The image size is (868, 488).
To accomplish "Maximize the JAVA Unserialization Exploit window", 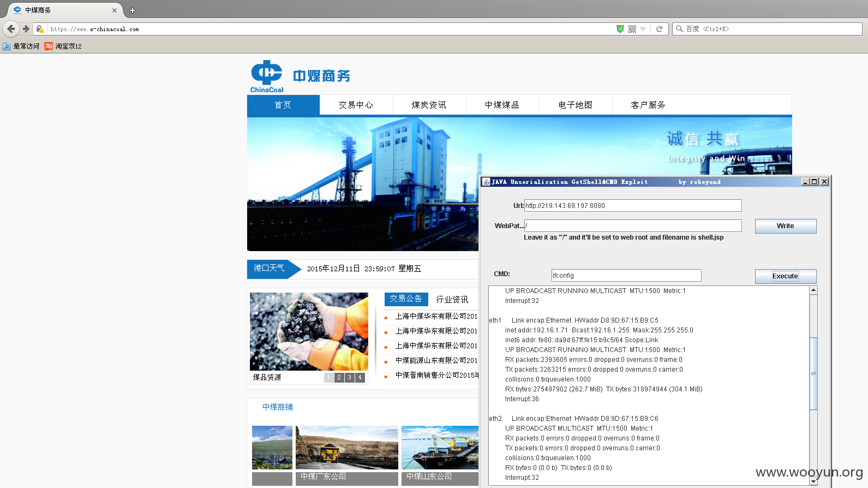I will click(x=815, y=182).
